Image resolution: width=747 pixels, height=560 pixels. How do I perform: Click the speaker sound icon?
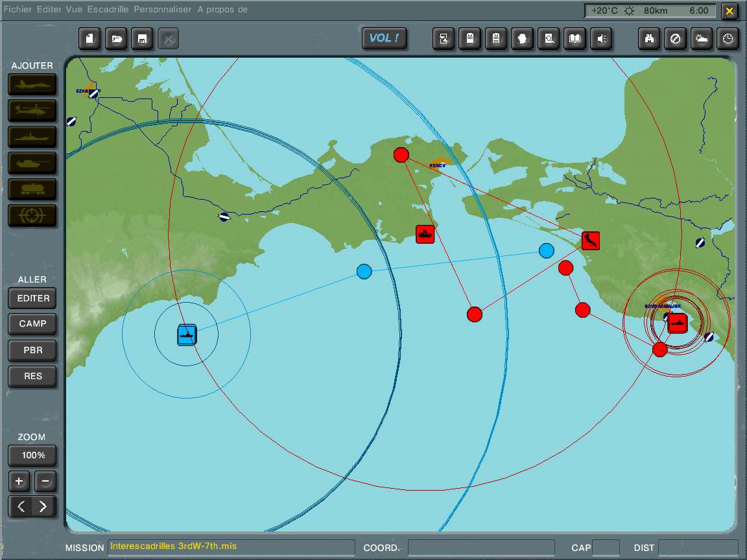click(601, 39)
